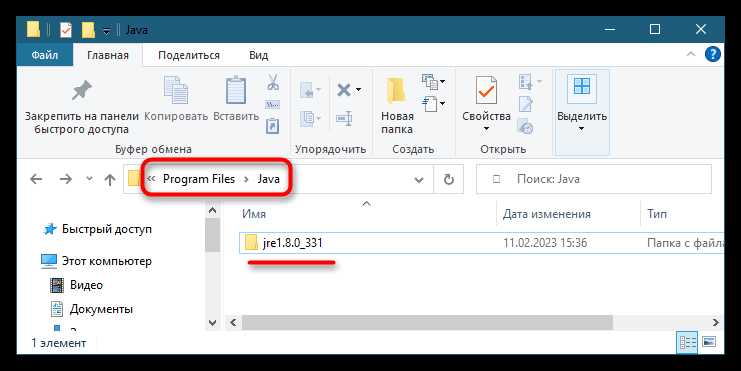Image resolution: width=741 pixels, height=371 pixels.
Task: Open the new item dropdown
Action: click(x=433, y=82)
